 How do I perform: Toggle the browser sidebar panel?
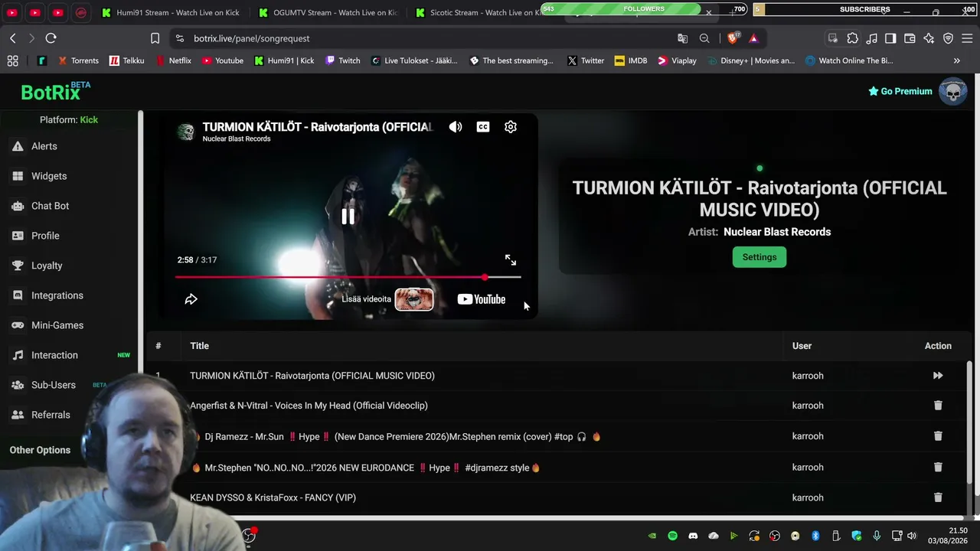[x=890, y=38]
